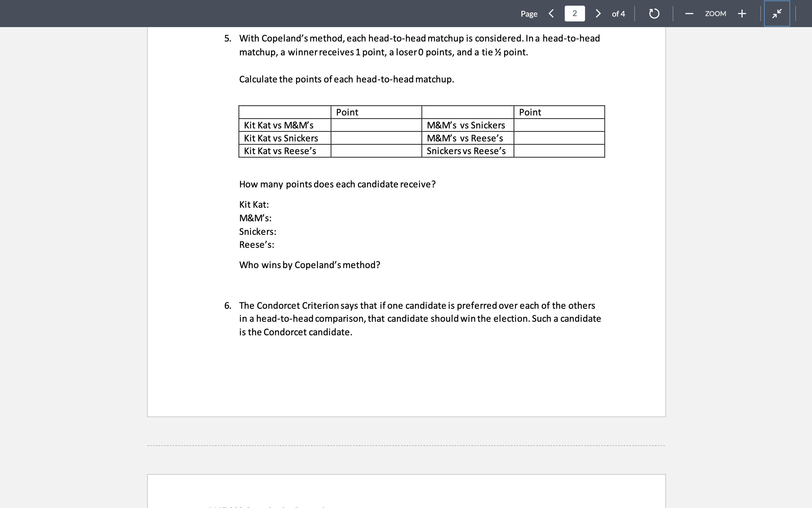Image resolution: width=812 pixels, height=508 pixels.
Task: Click the 'Snickers vs Reese's' table cell
Action: click(x=468, y=151)
